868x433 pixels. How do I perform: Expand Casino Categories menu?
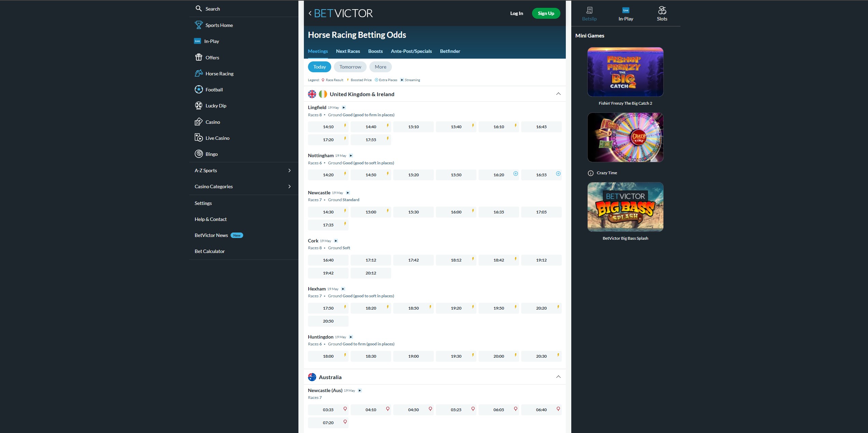coord(244,186)
